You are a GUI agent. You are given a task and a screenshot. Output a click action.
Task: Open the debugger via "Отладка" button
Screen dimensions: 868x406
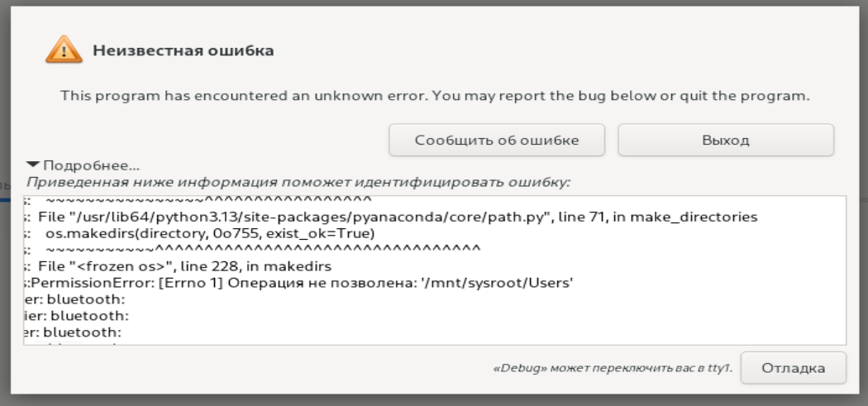793,367
